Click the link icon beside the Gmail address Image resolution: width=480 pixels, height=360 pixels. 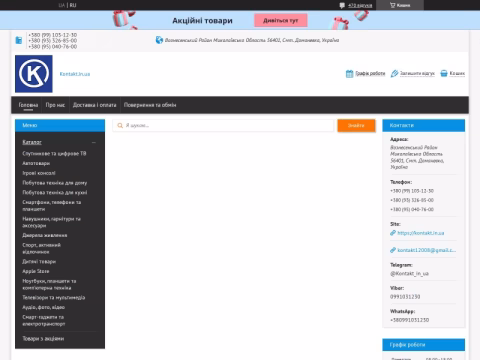(x=393, y=250)
